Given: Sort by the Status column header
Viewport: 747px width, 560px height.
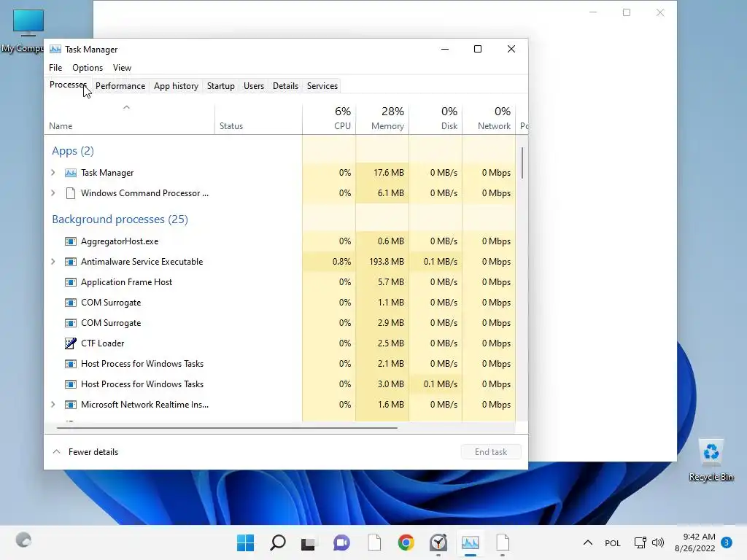Looking at the screenshot, I should tap(258, 120).
